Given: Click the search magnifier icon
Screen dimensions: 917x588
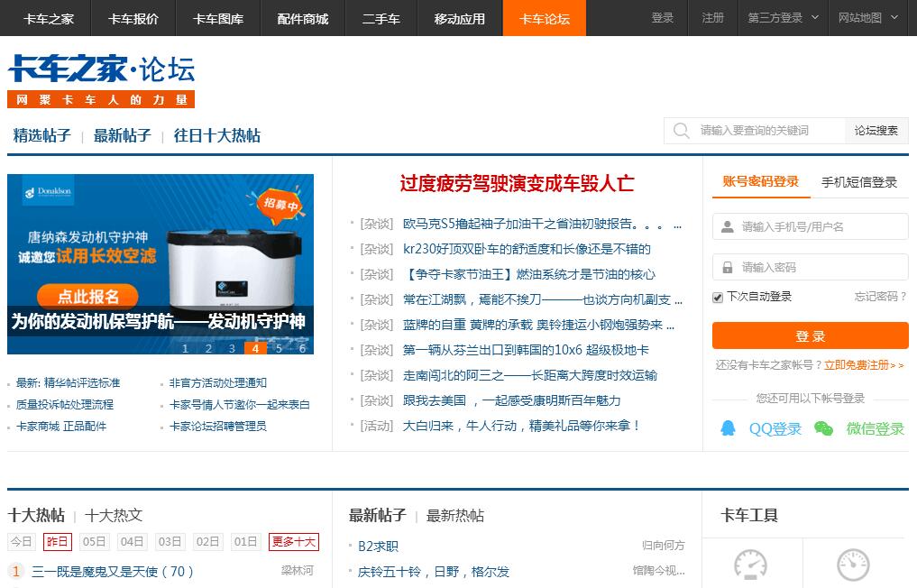Looking at the screenshot, I should [681, 131].
